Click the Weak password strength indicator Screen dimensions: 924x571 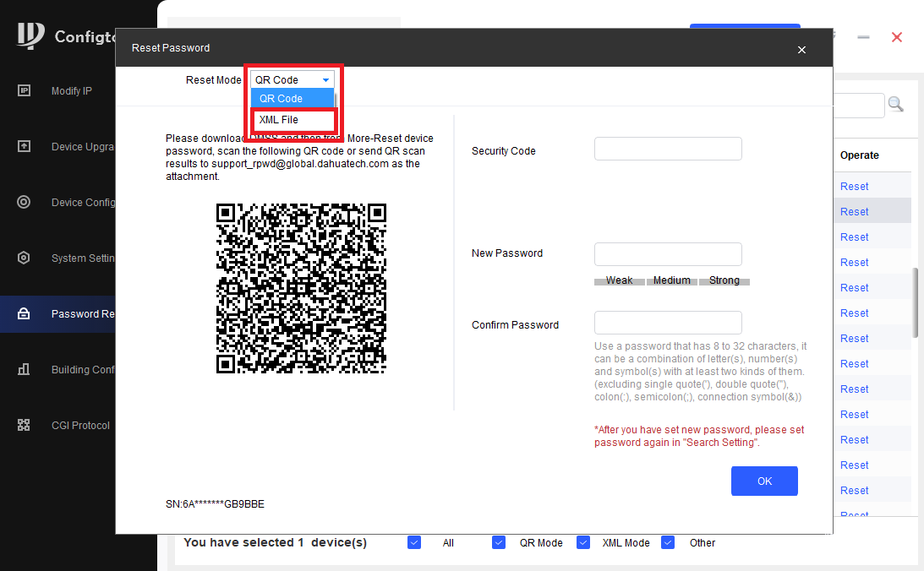[620, 280]
